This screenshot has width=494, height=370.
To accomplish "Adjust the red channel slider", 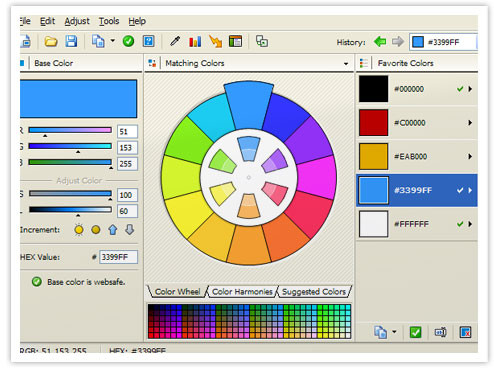I will point(70,130).
